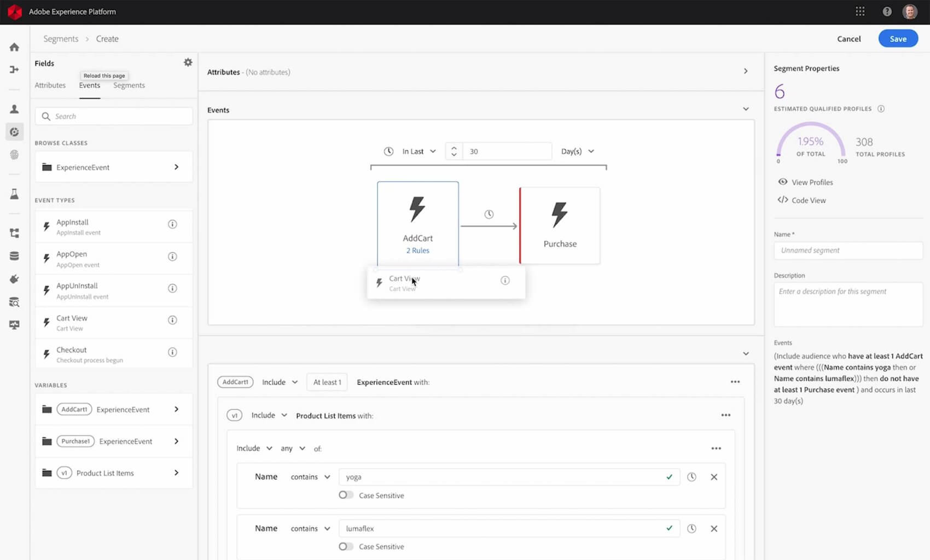
Task: Click the Save button
Action: point(898,38)
